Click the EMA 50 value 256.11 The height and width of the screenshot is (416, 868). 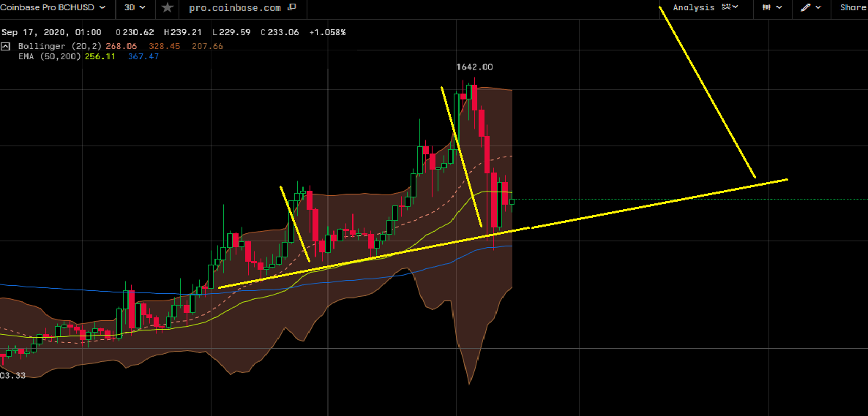101,56
